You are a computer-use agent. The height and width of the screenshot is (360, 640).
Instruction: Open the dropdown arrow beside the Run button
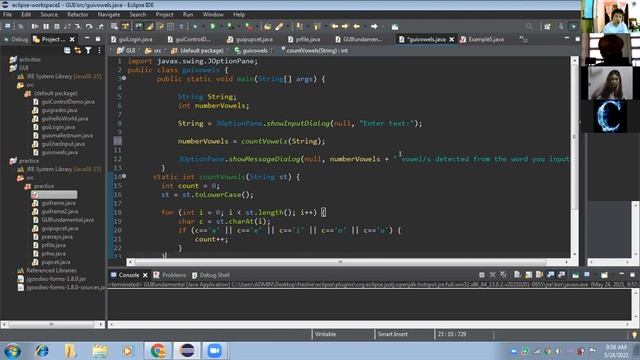(x=221, y=27)
